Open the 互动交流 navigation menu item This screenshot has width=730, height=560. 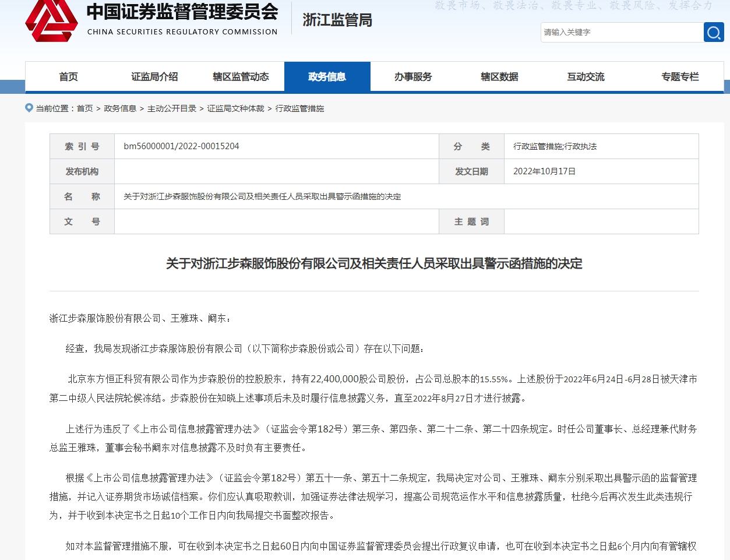tap(585, 76)
